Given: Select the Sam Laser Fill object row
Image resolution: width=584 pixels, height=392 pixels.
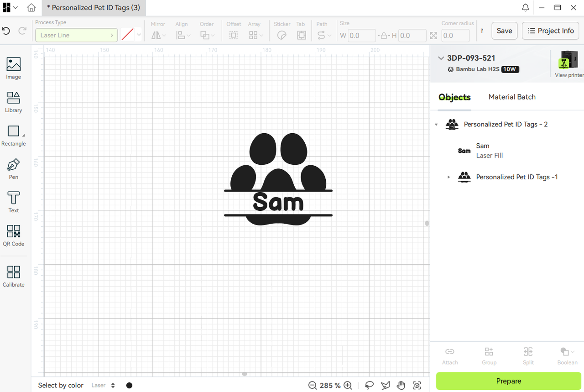Looking at the screenshot, I should coord(507,151).
